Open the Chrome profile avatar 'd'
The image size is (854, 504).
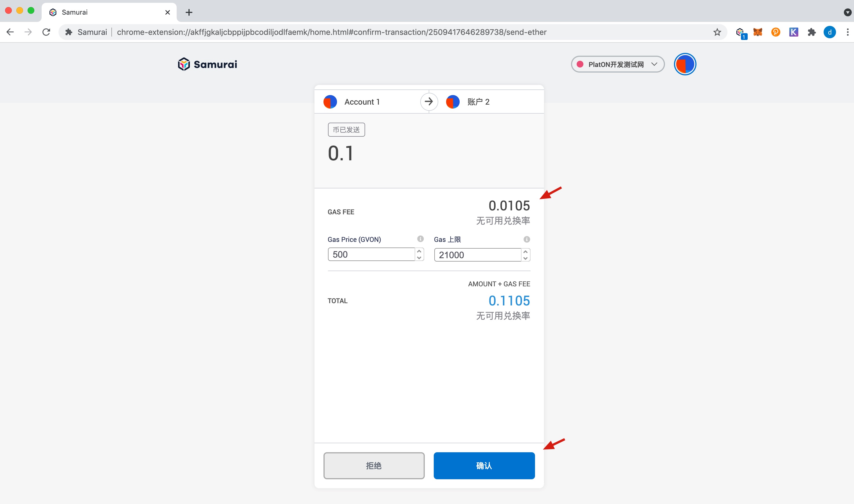(x=830, y=32)
